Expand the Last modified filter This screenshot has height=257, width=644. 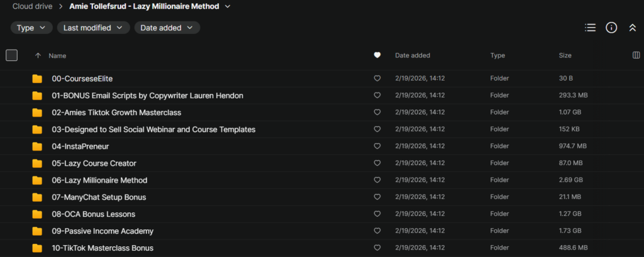(x=93, y=28)
